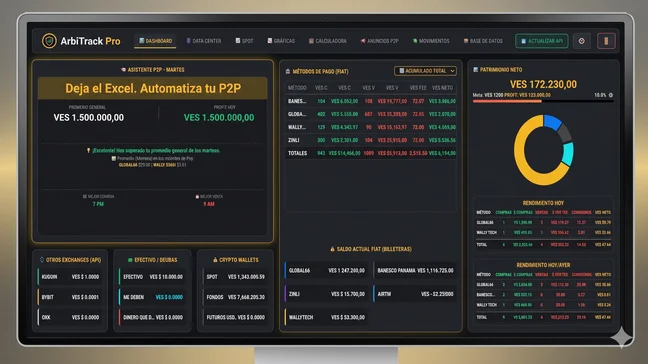Click the cyan segment of donut chart

568,154
